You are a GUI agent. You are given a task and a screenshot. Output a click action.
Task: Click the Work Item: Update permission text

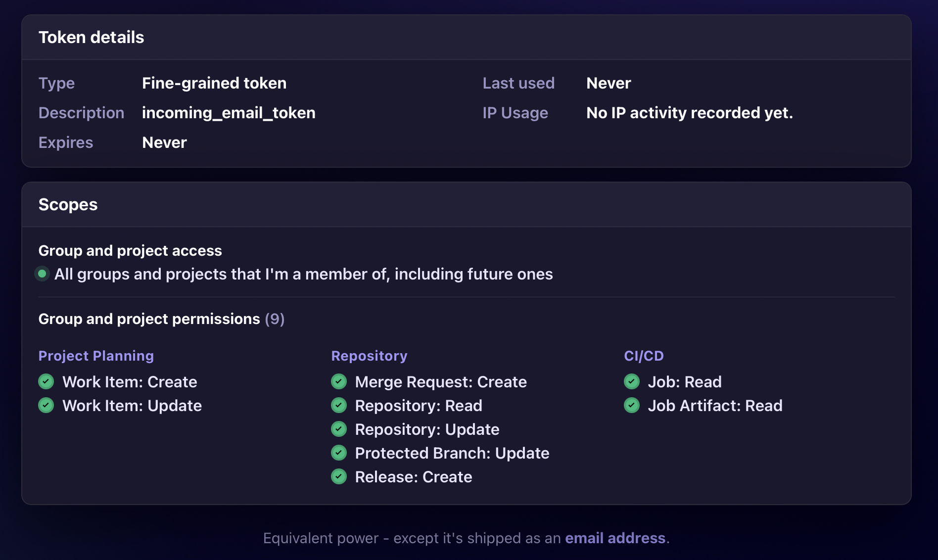132,406
